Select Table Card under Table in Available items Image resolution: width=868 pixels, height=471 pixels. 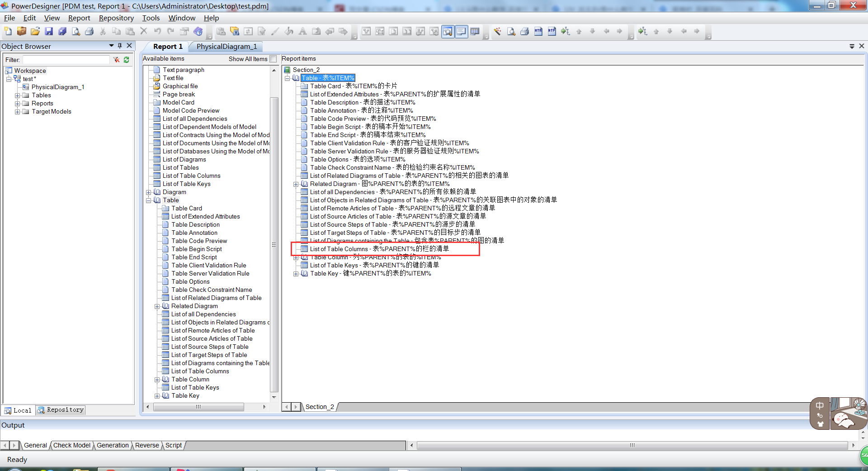click(x=187, y=208)
